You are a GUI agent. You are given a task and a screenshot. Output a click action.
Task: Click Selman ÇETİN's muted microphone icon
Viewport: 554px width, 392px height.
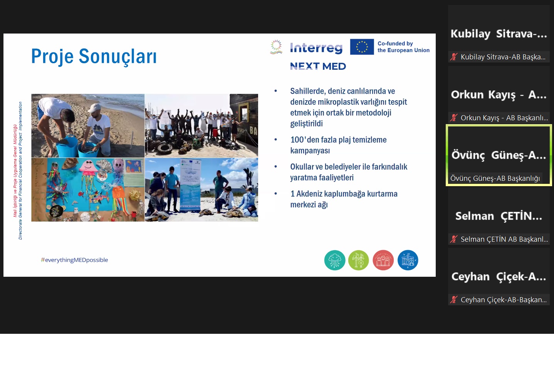tap(454, 239)
